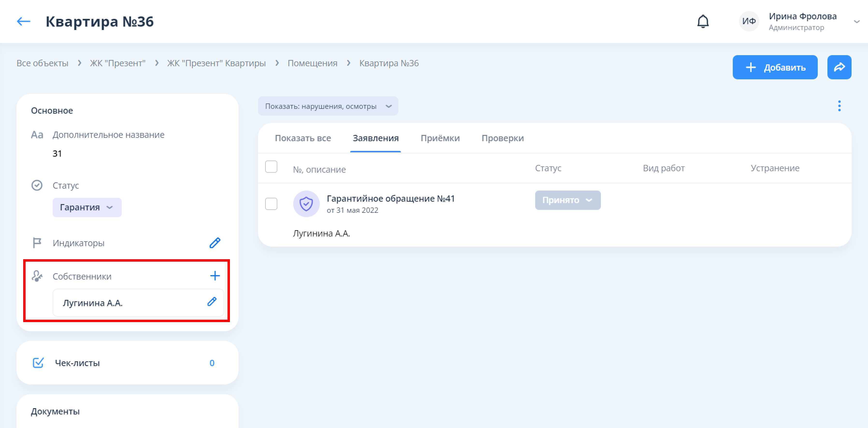This screenshot has width=868, height=428.
Task: Click the share arrow button
Action: coord(839,67)
